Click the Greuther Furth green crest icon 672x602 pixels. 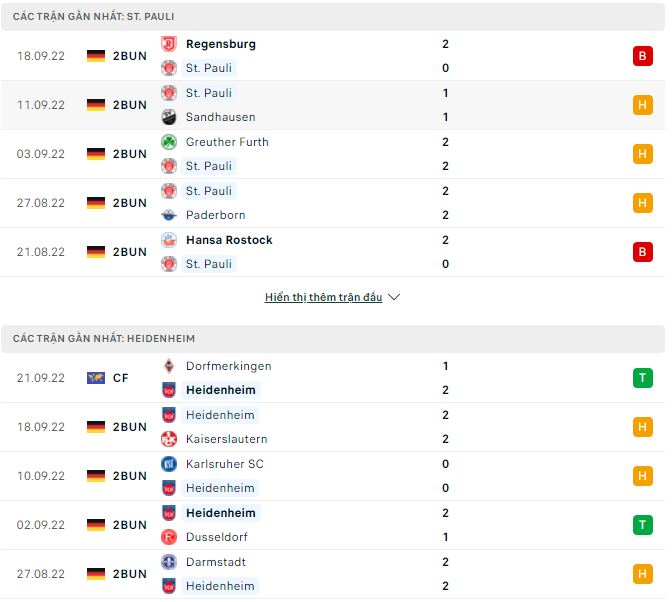[168, 142]
